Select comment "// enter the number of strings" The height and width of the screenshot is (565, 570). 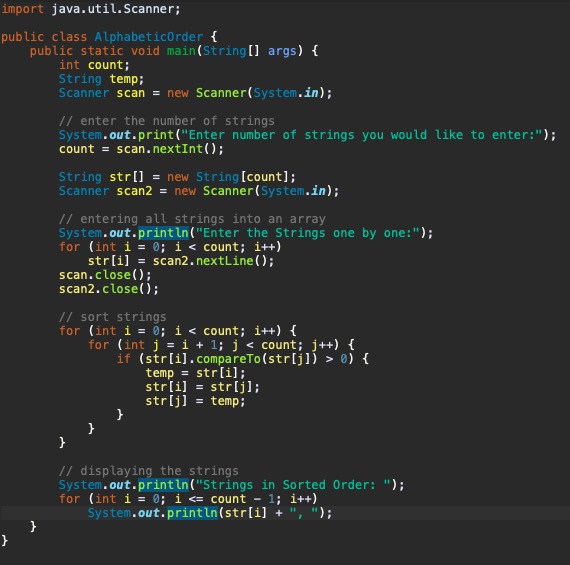166,121
